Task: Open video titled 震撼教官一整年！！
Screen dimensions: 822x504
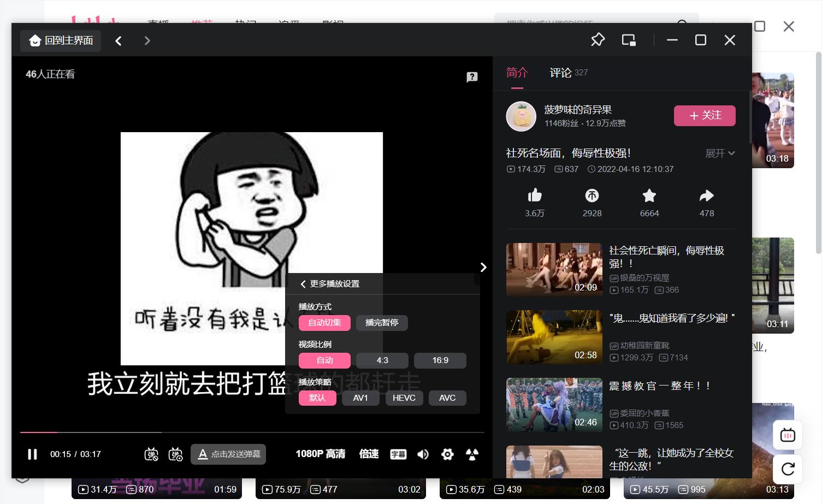Action: coord(659,386)
